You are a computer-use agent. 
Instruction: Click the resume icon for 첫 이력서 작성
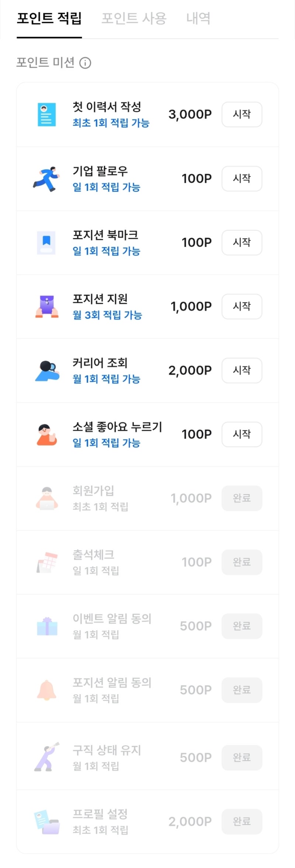click(47, 115)
